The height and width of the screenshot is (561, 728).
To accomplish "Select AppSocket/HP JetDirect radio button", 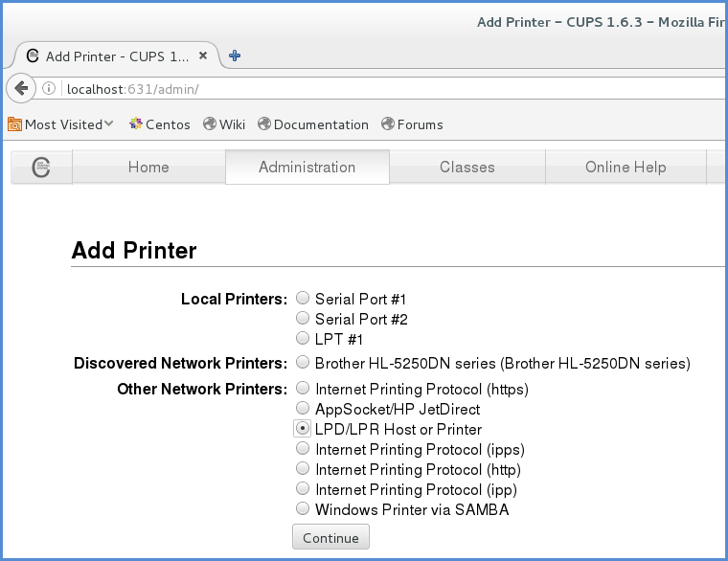I will (x=303, y=408).
